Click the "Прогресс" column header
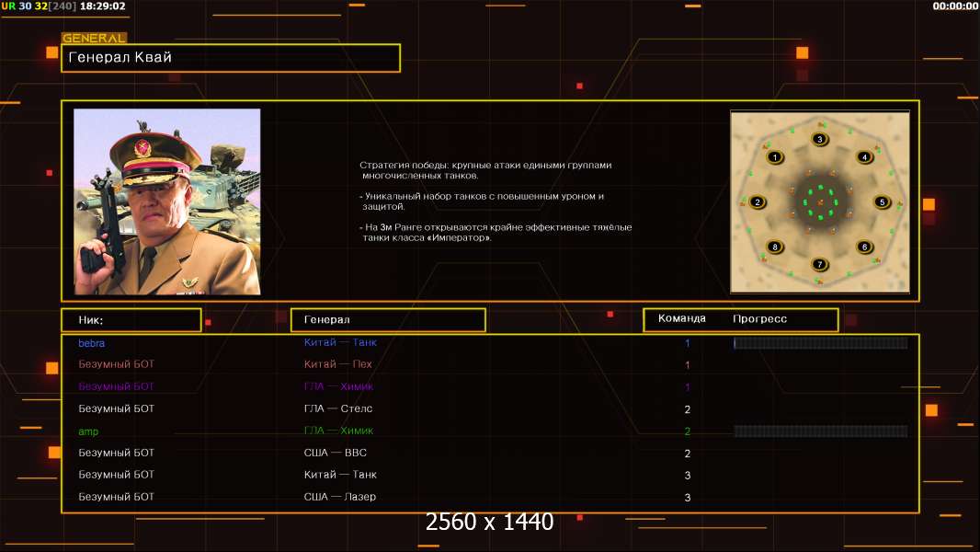This screenshot has width=980, height=552. [x=759, y=319]
